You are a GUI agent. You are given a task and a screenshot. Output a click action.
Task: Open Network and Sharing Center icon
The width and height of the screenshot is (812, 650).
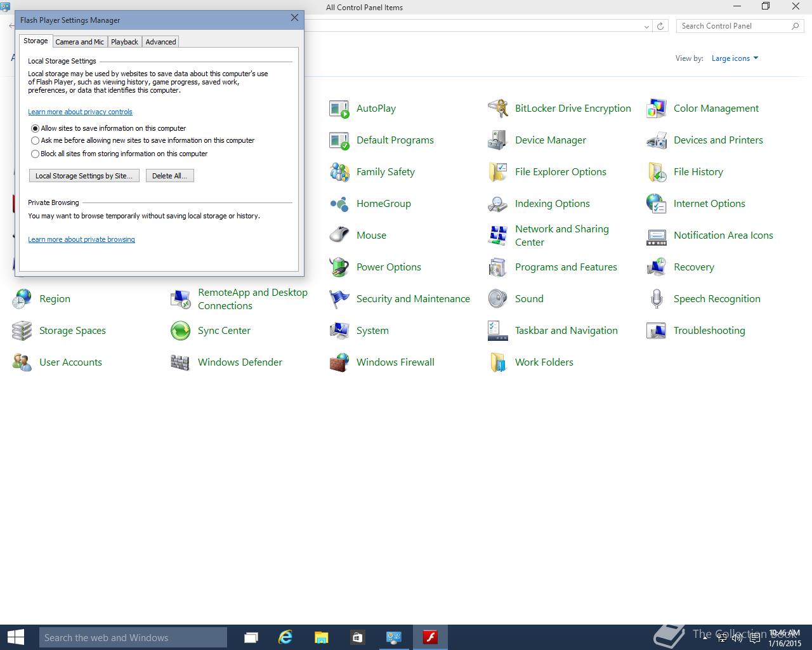498,235
